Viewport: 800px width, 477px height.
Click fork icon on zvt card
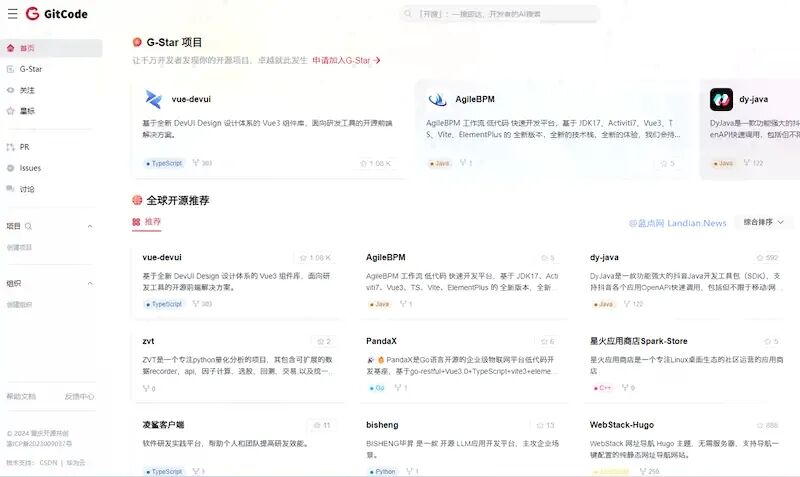coord(146,388)
